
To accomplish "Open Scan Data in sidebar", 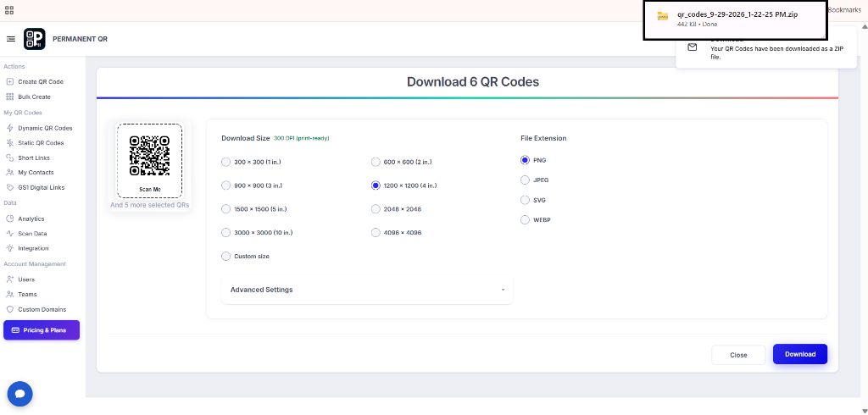I will 32,234.
